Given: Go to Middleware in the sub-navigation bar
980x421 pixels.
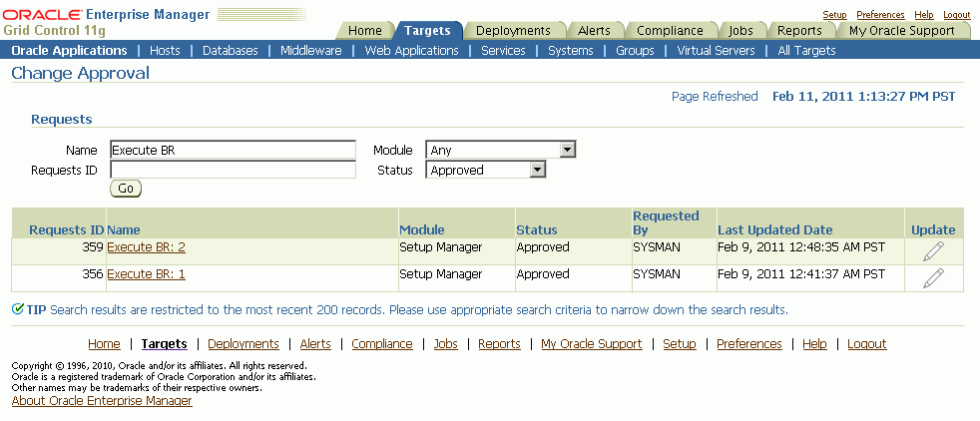Looking at the screenshot, I should (x=311, y=51).
